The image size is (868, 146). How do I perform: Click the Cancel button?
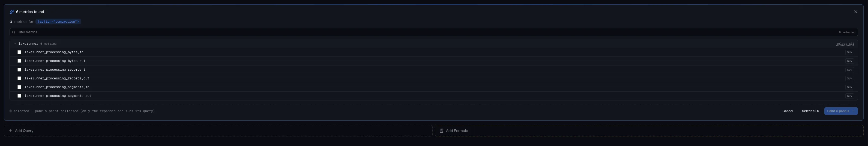(x=788, y=111)
